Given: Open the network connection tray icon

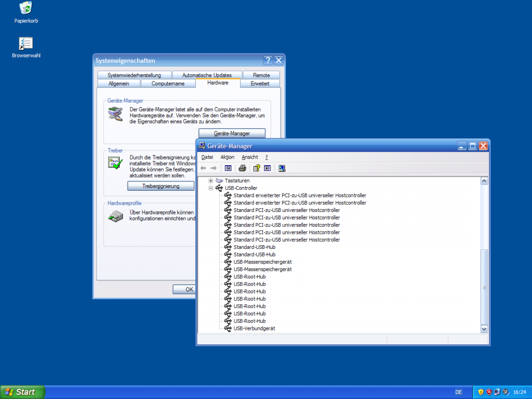Looking at the screenshot, I should point(497,392).
